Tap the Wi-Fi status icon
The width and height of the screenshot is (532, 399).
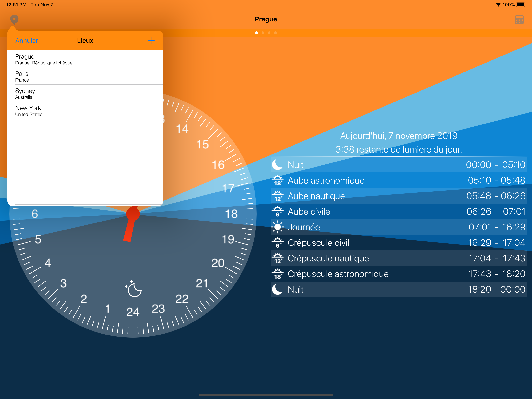tap(498, 4)
